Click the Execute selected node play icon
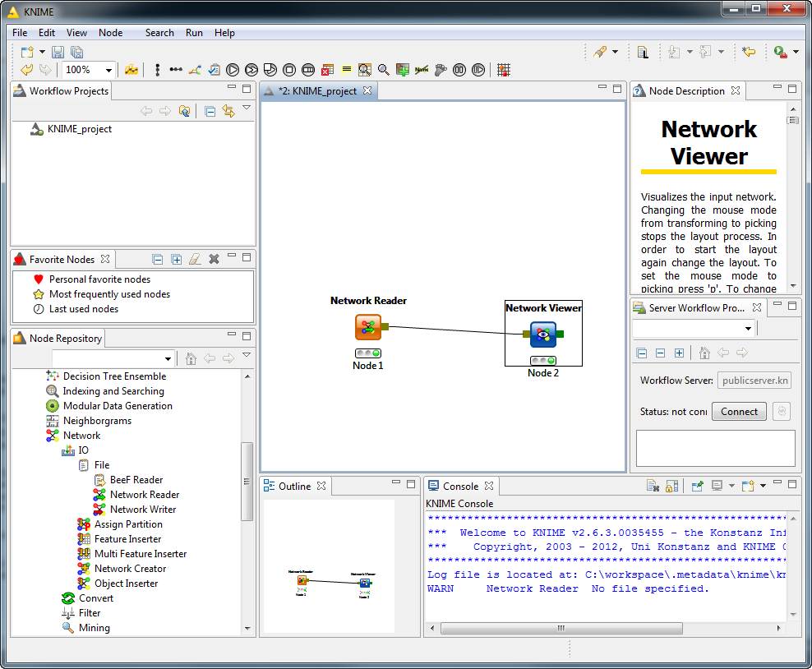Screen dimensions: 812x669 point(233,69)
